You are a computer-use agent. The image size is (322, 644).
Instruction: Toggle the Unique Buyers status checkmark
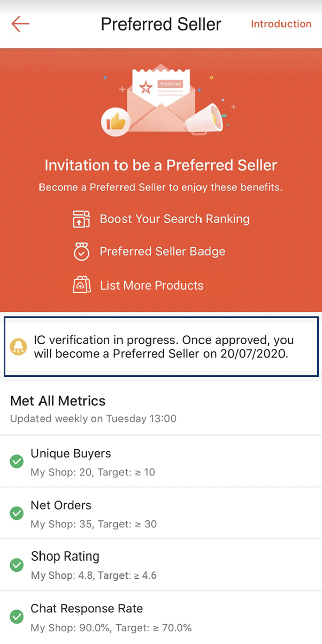[x=17, y=461]
